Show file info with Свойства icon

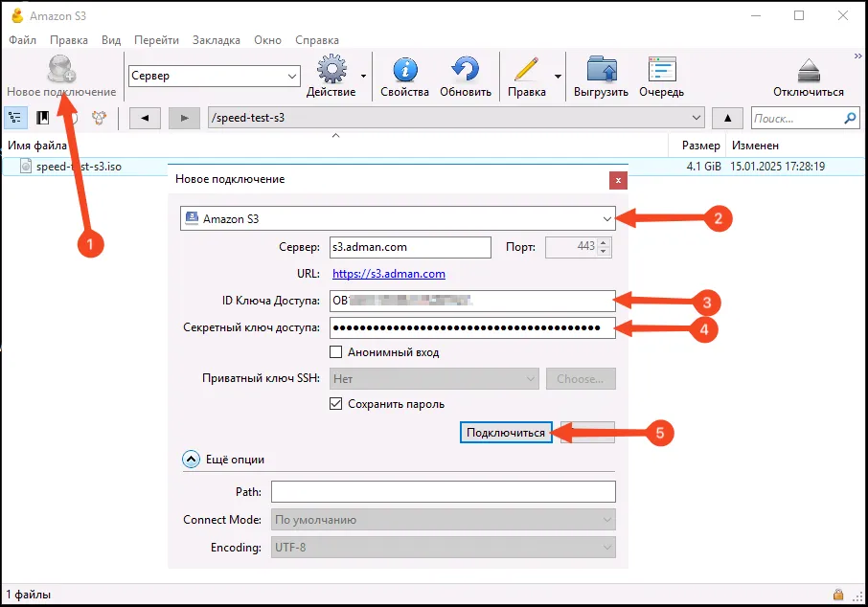tap(404, 70)
